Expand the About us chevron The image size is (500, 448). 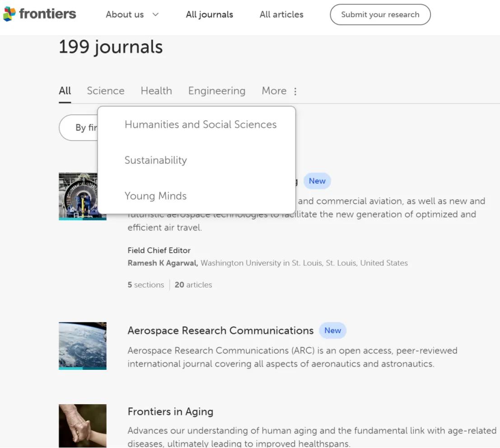(155, 14)
